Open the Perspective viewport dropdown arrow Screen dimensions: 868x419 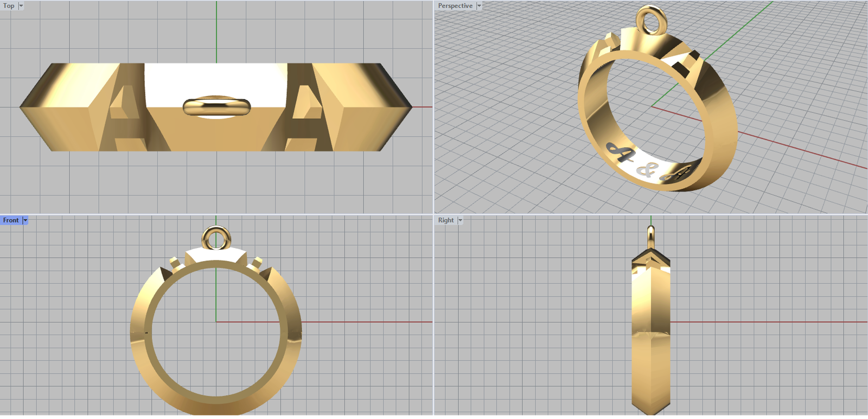coord(479,6)
